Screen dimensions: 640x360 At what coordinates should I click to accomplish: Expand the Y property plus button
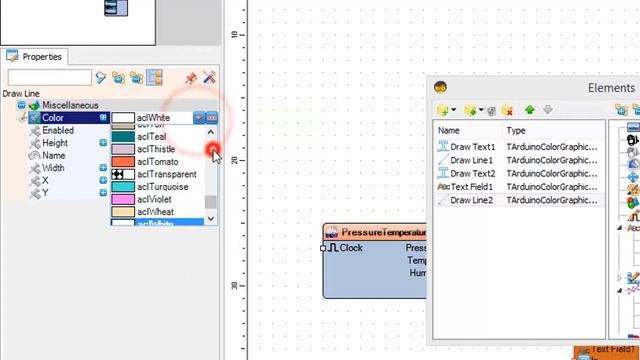tap(103, 193)
